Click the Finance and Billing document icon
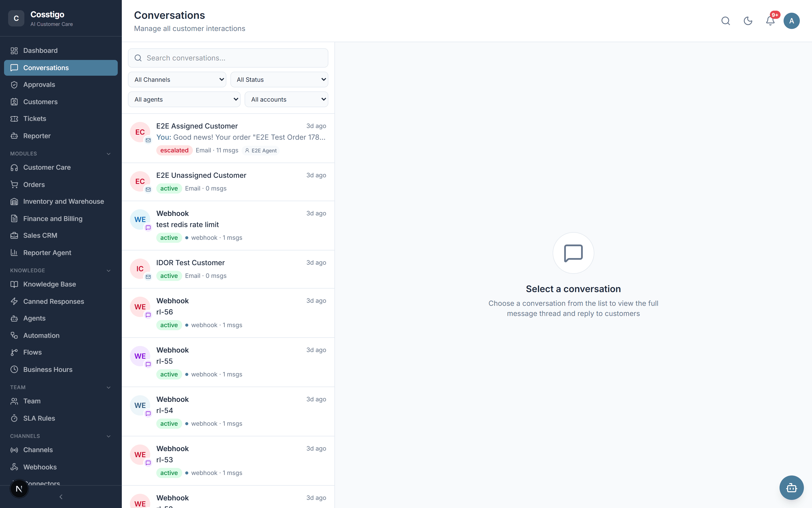The image size is (812, 508). click(14, 219)
